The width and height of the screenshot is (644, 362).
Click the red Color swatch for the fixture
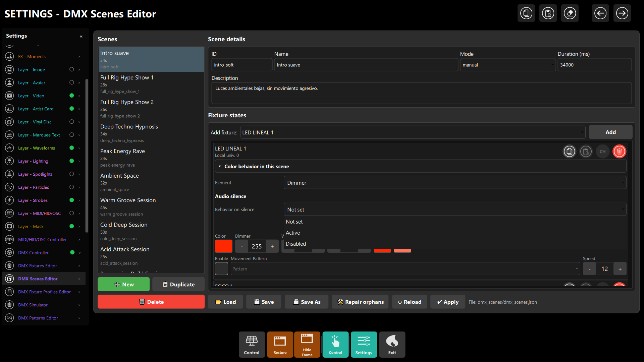[223, 246]
